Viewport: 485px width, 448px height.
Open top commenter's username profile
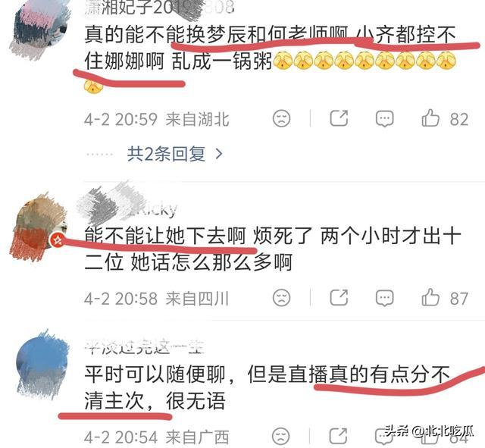click(159, 8)
